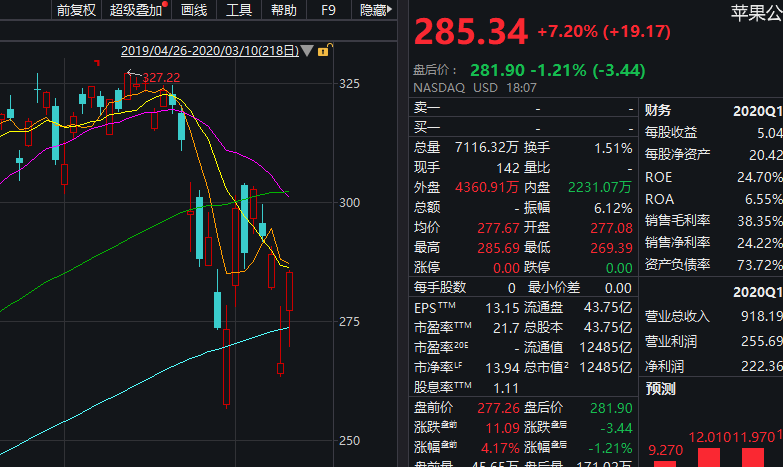Click day low 269.39
The height and width of the screenshot is (467, 783).
pos(611,248)
